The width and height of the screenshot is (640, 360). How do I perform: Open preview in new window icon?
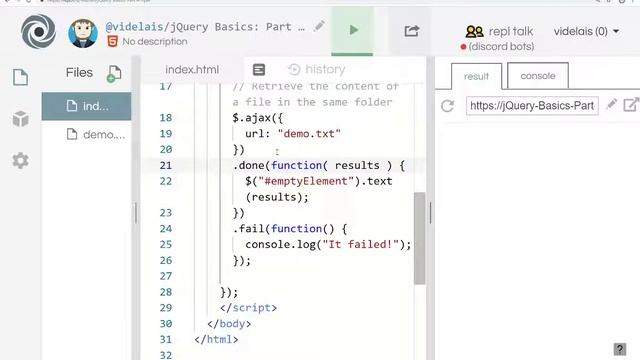(x=631, y=104)
